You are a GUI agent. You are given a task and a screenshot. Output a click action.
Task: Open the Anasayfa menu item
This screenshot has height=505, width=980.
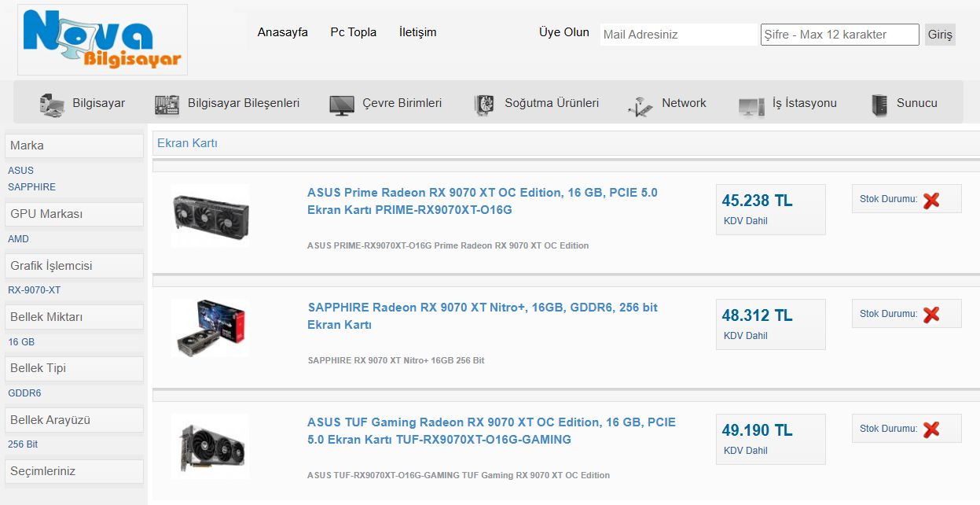(283, 32)
